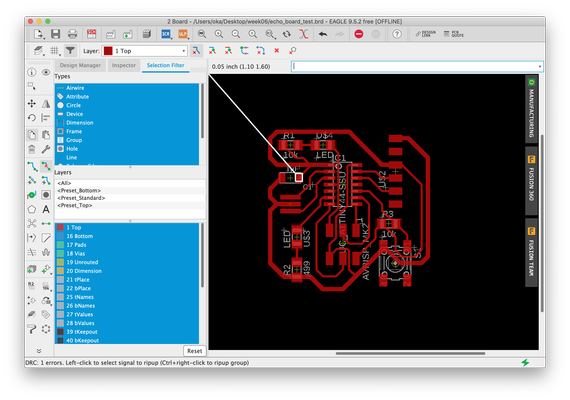This screenshot has height=400, width=570.
Task: Open the layer settings icon
Action: click(38, 51)
